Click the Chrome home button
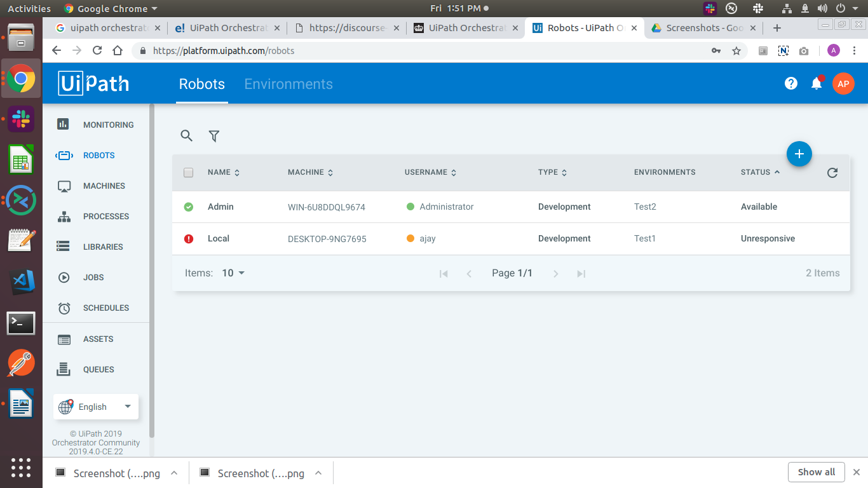Image resolution: width=868 pixels, height=488 pixels. [118, 51]
